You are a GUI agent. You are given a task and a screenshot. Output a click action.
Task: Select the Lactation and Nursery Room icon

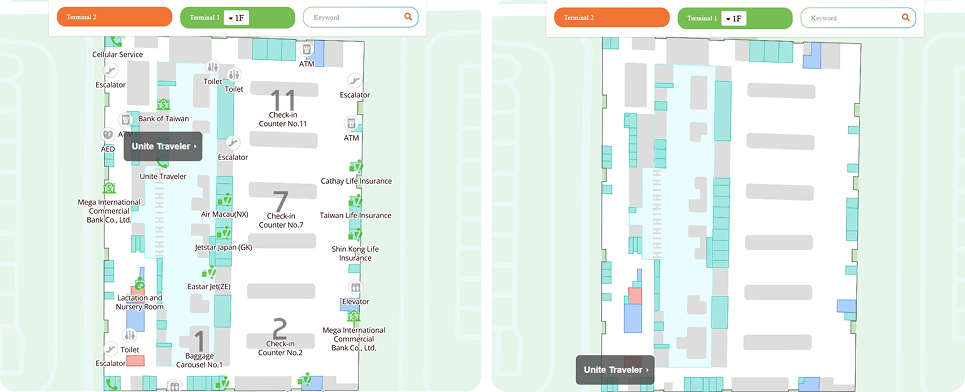[x=140, y=283]
